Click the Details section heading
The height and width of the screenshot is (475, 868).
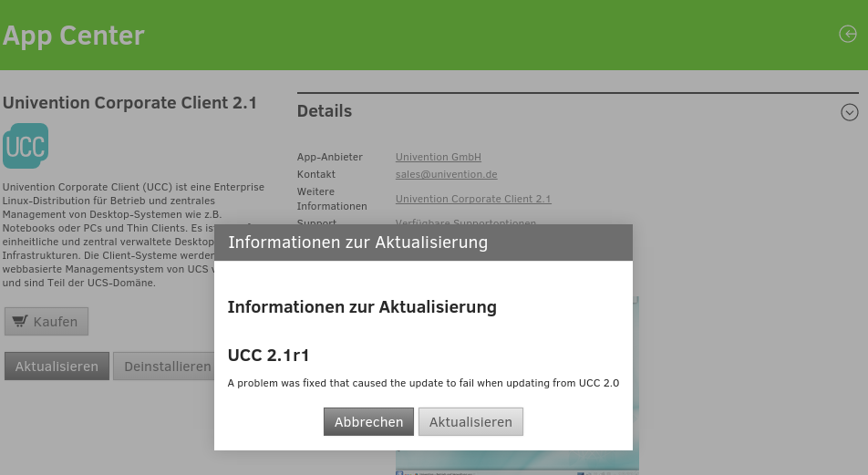pos(325,111)
